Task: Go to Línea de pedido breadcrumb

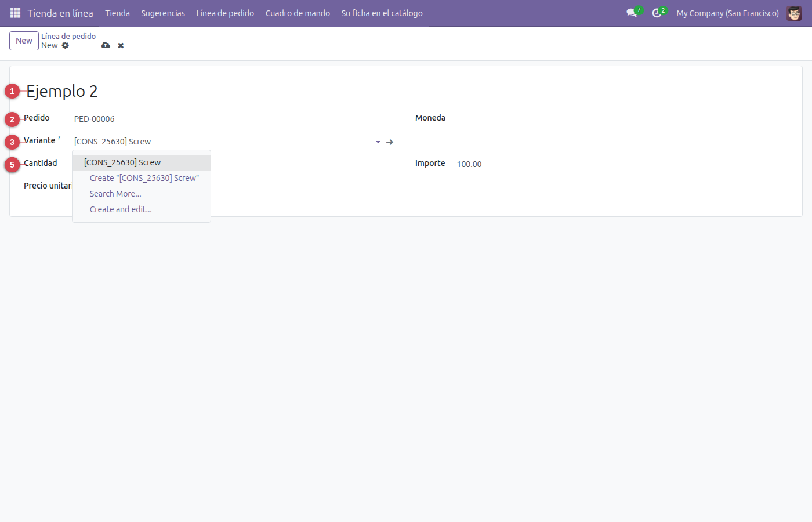Action: 68,36
